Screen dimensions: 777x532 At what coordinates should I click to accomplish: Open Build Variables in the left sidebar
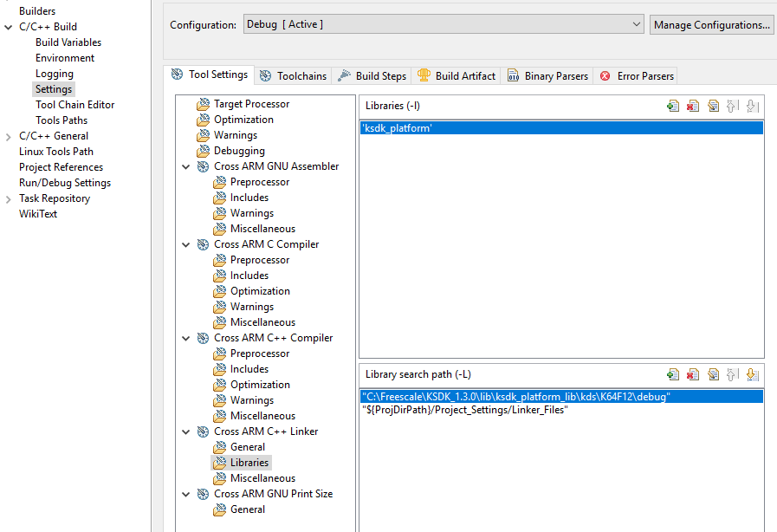tap(68, 42)
